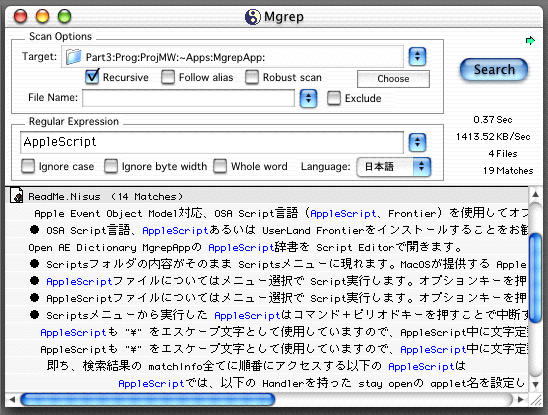The height and width of the screenshot is (415, 548).
Task: Click the Regular Expression field containing AppleScript
Action: tap(212, 142)
